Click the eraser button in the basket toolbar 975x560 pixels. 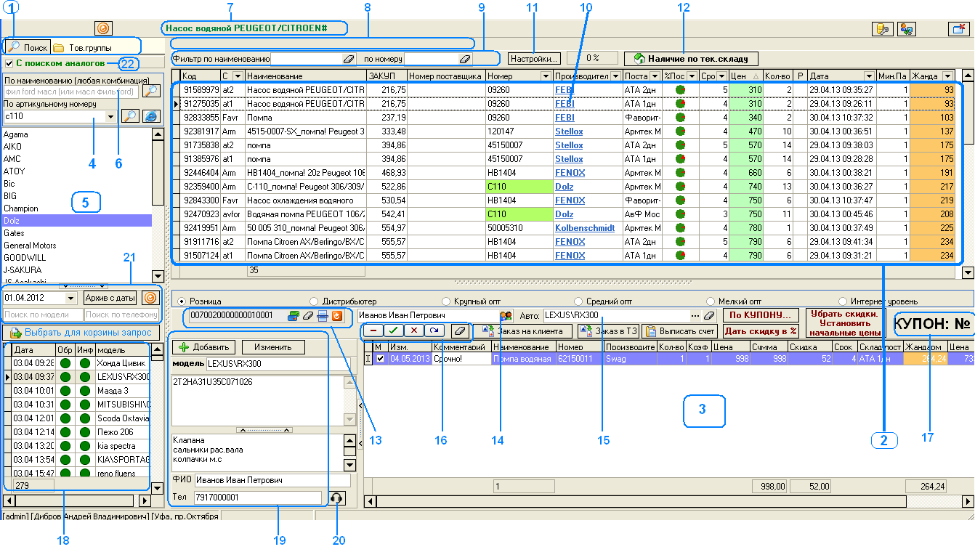(459, 330)
